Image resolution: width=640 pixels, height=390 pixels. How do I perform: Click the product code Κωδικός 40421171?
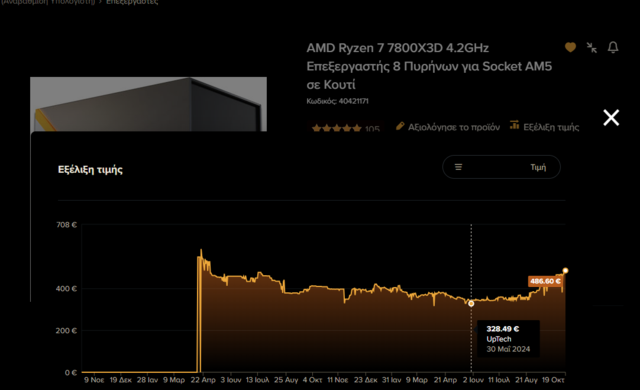[x=337, y=101]
